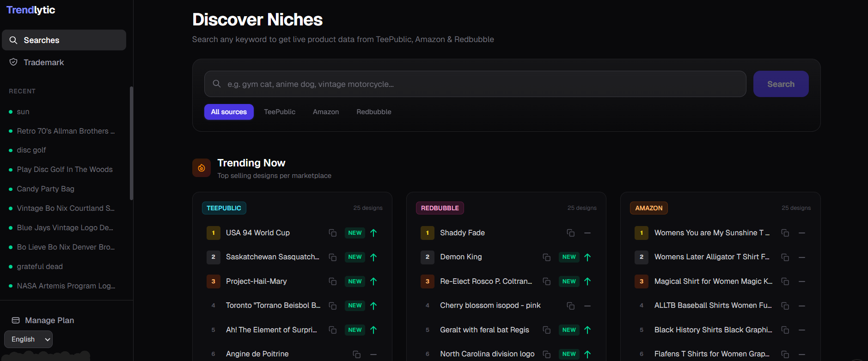Open recent search 'disc golf'
This screenshot has height=361, width=868.
tap(31, 150)
